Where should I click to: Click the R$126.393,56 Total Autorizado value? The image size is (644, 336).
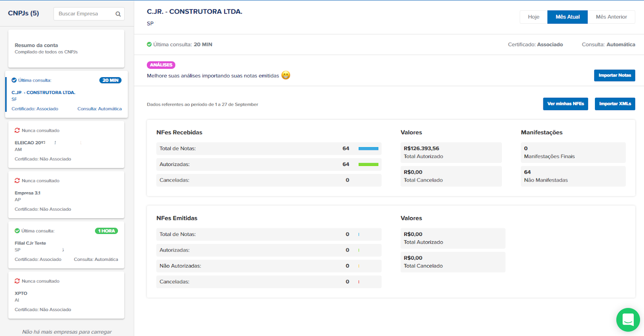[451, 152]
